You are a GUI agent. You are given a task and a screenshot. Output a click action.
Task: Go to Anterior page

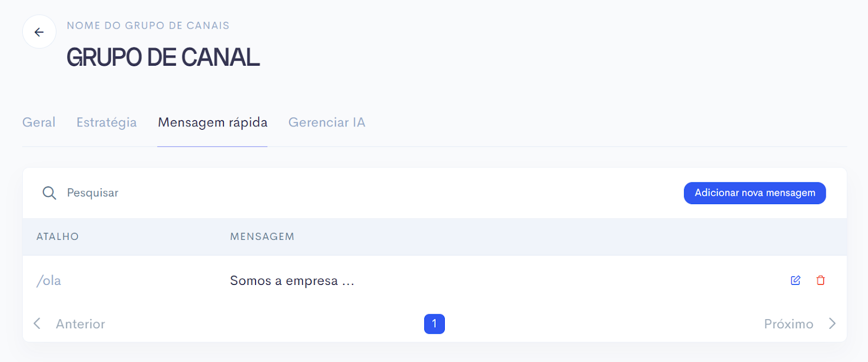pos(80,324)
